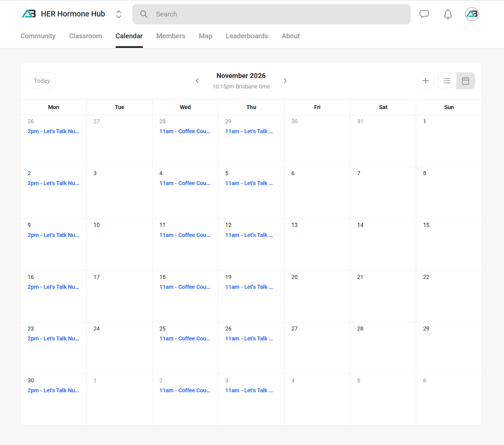Jump to Today

pos(42,81)
